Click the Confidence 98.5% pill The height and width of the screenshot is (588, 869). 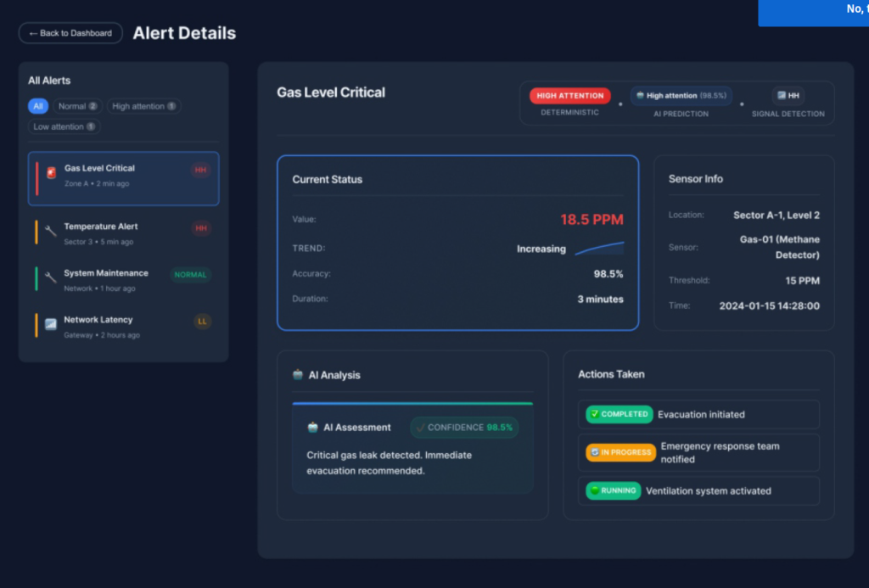click(x=464, y=428)
